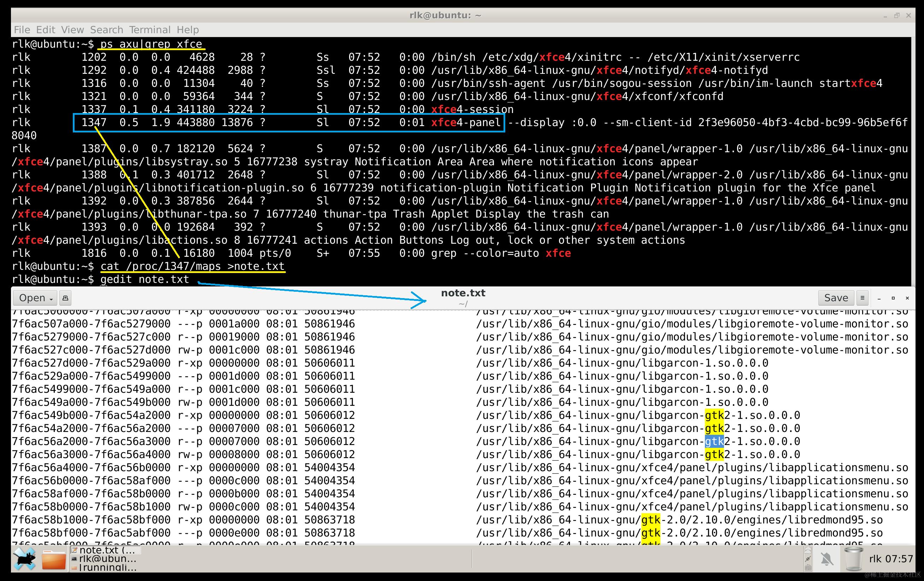Open the orange file manager folder icon
This screenshot has height=581, width=924.
coord(54,560)
